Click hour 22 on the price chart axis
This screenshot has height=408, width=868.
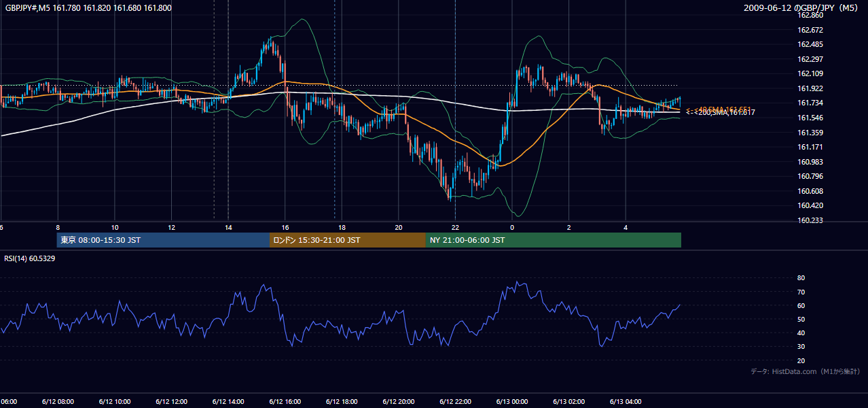455,227
